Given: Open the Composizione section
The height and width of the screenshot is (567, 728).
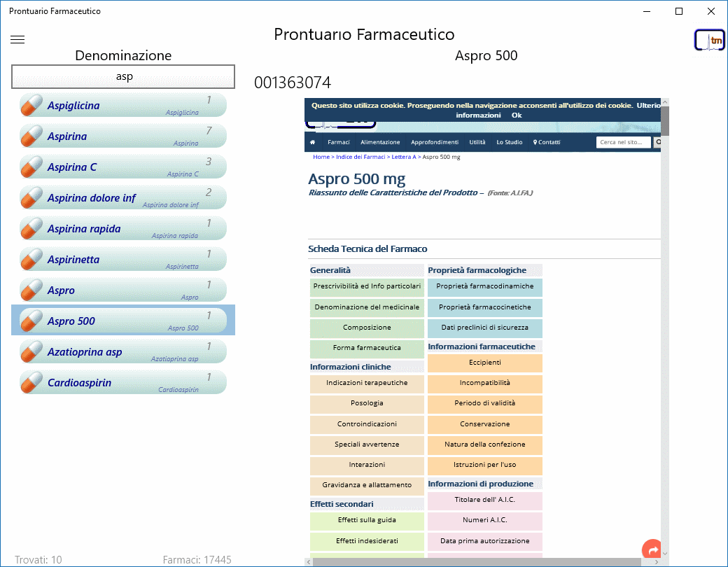Looking at the screenshot, I should click(367, 328).
